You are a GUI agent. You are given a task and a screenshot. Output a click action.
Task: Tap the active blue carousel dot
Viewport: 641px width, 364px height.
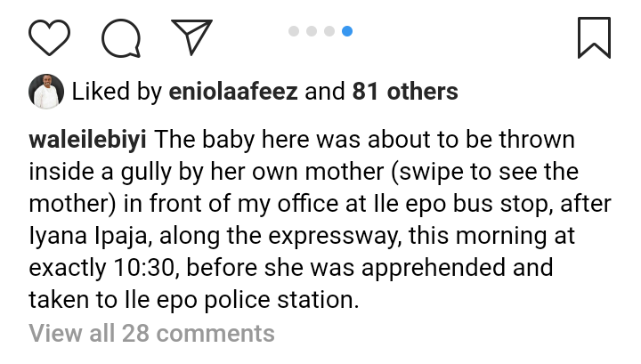347,31
